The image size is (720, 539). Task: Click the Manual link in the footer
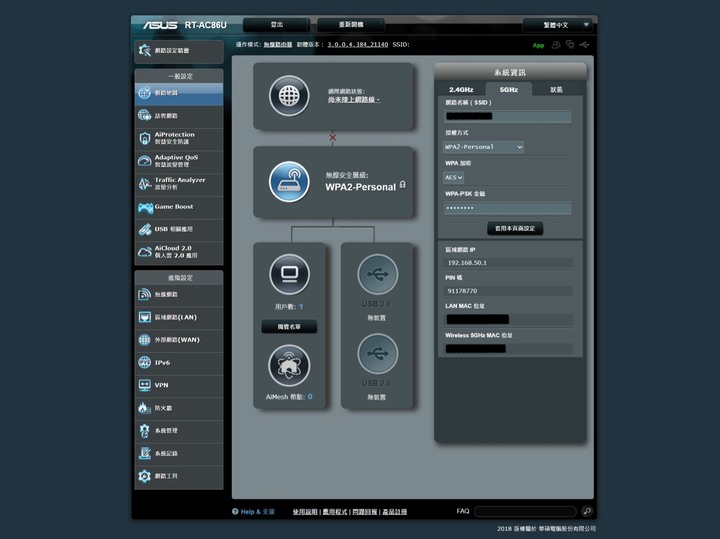(305, 512)
